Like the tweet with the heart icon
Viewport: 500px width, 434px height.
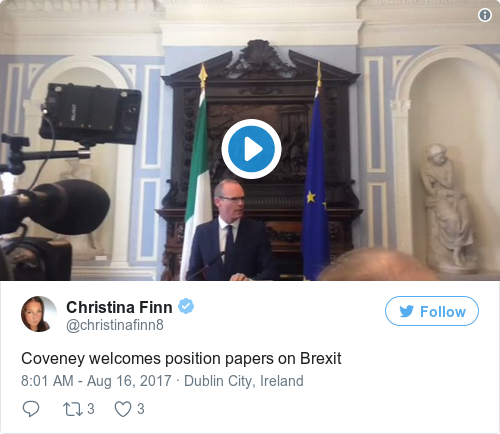click(123, 409)
